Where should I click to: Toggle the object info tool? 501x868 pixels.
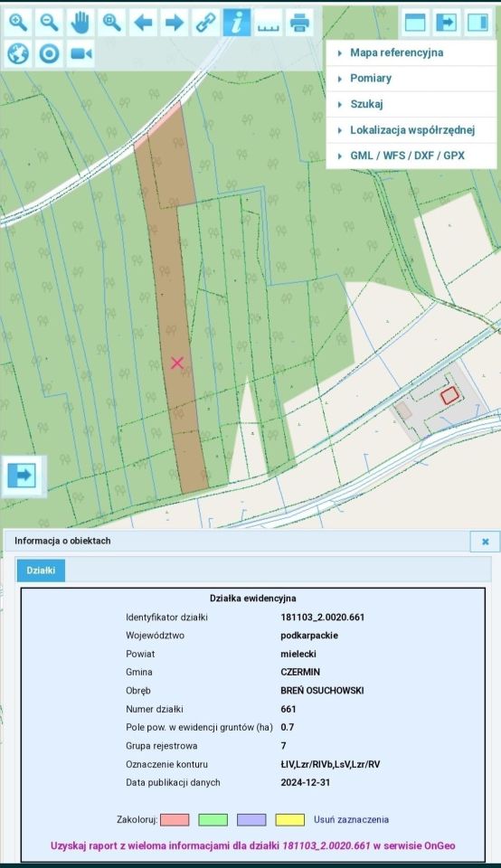pyautogui.click(x=237, y=23)
